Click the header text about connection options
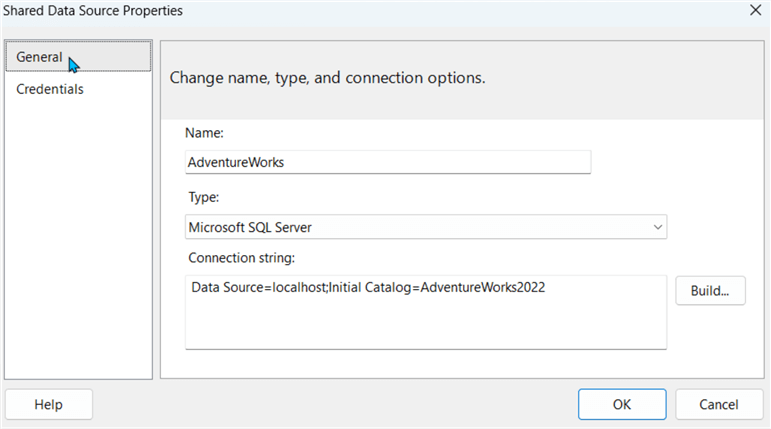The width and height of the screenshot is (771, 429). [x=328, y=78]
